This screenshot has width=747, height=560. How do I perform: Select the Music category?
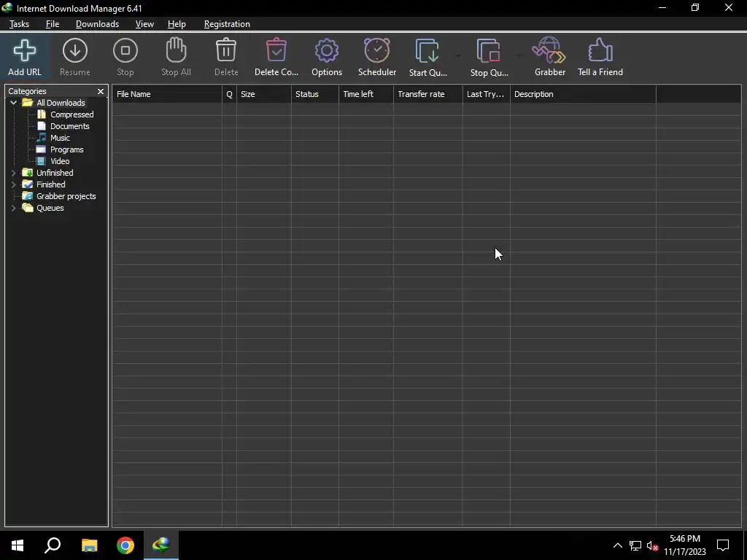click(60, 138)
